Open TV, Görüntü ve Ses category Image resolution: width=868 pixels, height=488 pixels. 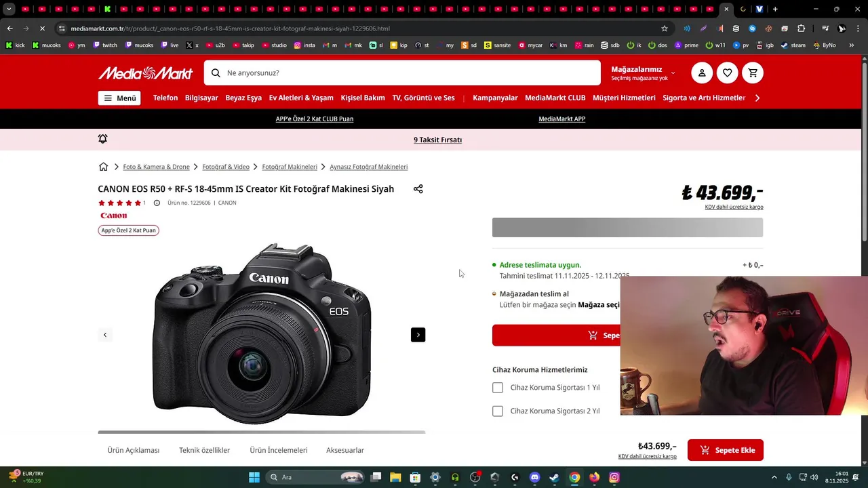pyautogui.click(x=423, y=98)
